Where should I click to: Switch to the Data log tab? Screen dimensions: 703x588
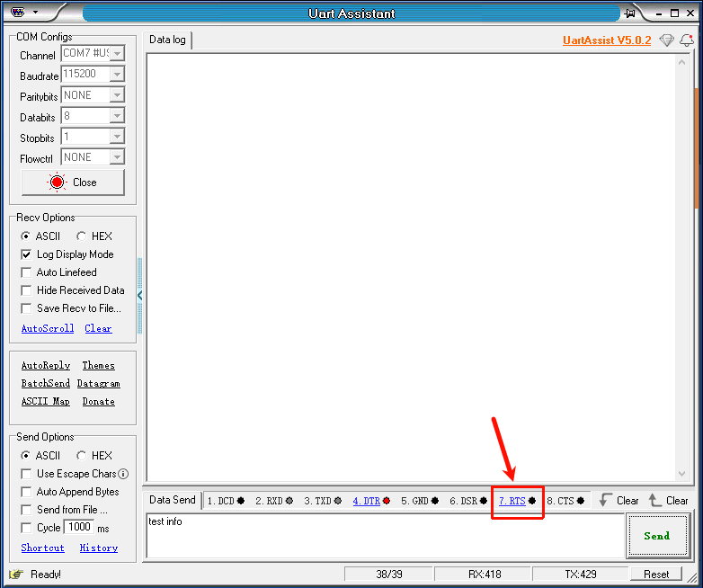167,40
